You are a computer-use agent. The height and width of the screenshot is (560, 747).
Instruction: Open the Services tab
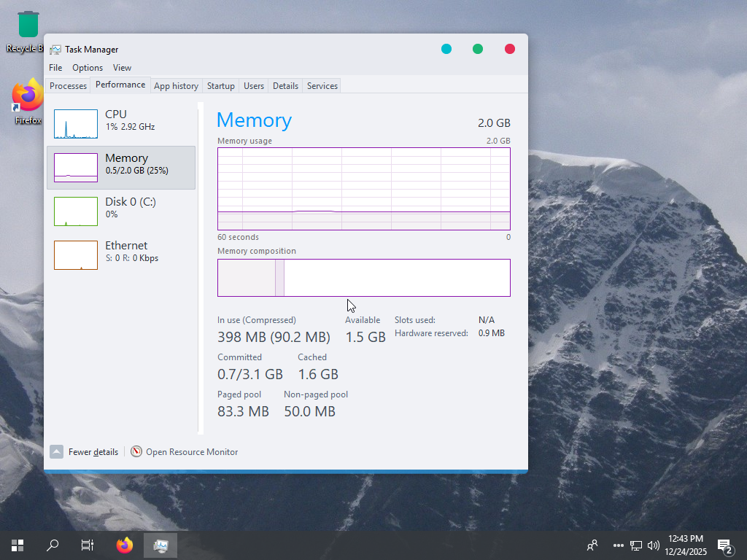click(322, 86)
